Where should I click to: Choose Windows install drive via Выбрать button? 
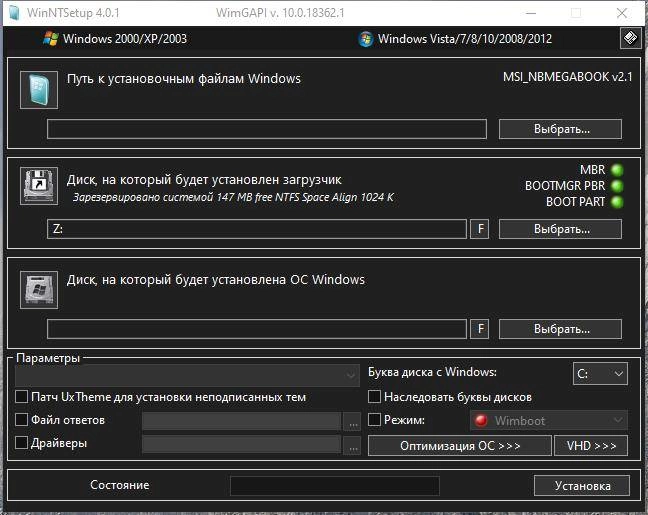click(x=560, y=329)
